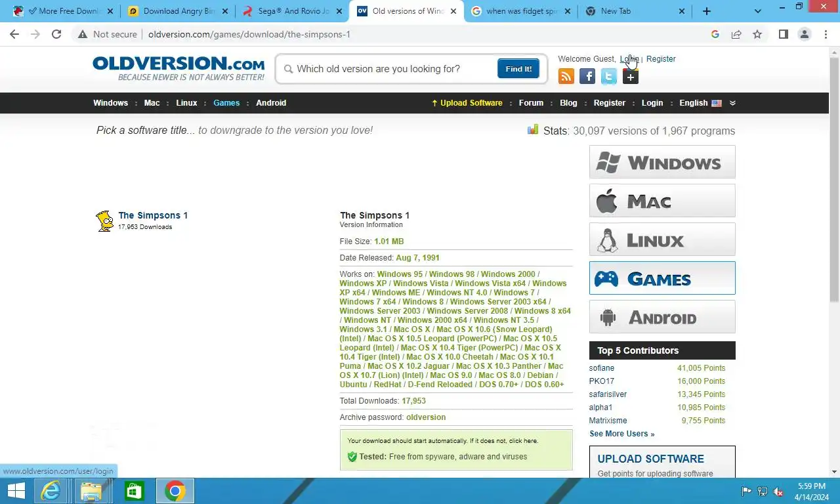The height and width of the screenshot is (504, 840).
Task: Click the Google Translate icon in address bar
Action: [715, 34]
